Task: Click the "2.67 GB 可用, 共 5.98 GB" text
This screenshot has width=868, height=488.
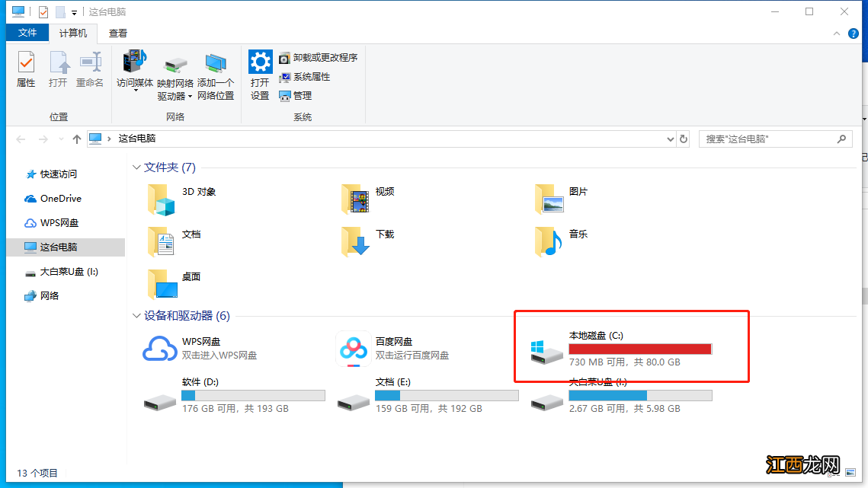Action: coord(625,409)
